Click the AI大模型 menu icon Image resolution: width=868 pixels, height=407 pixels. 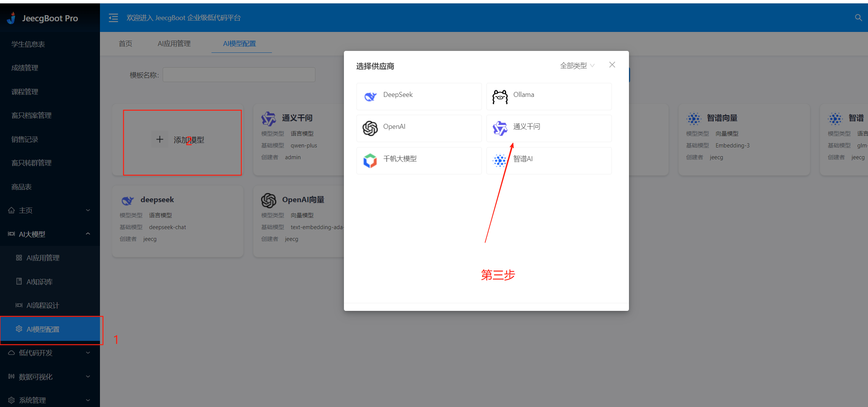[11, 234]
